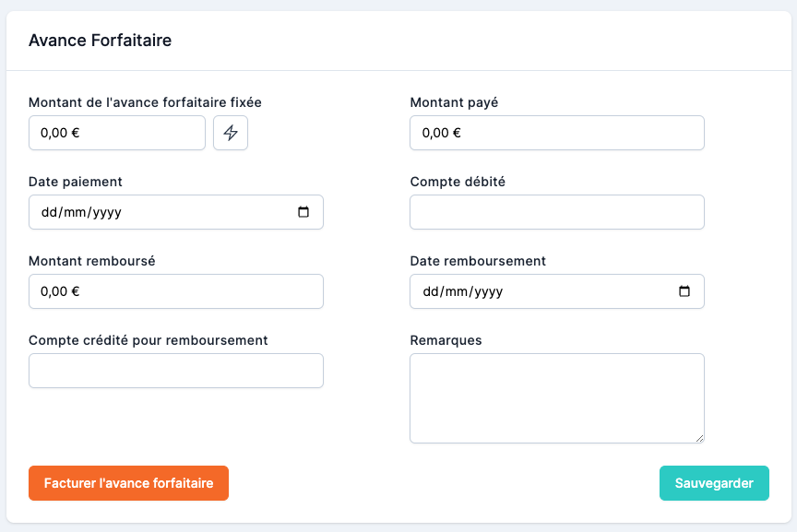Screen dimensions: 797x532
Task: Click the lightning bolt auto-calculate button
Action: [x=231, y=133]
